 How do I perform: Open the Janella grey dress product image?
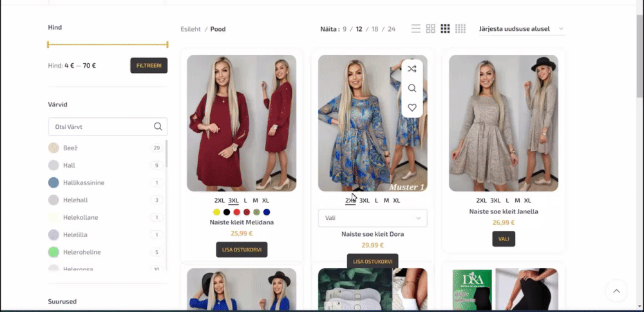(x=504, y=123)
